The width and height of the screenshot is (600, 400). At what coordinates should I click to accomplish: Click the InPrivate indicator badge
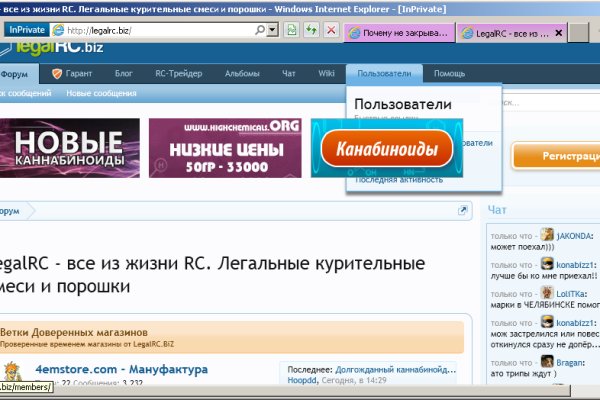point(27,30)
